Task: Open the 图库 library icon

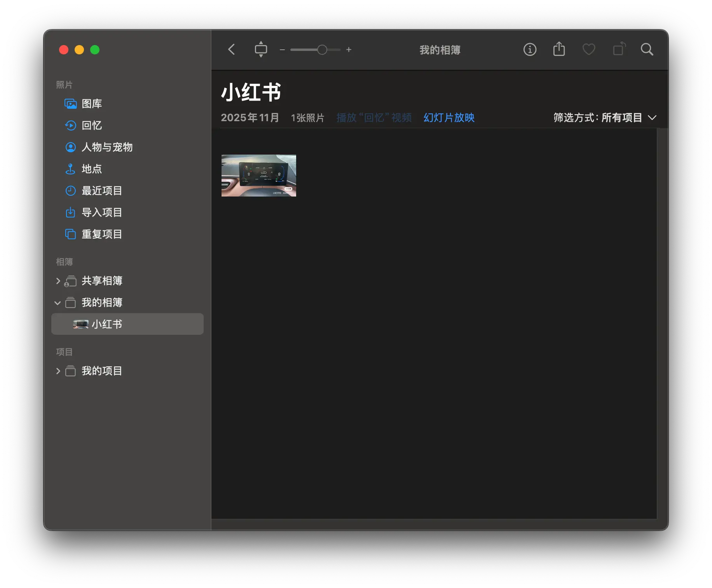Action: pos(91,104)
